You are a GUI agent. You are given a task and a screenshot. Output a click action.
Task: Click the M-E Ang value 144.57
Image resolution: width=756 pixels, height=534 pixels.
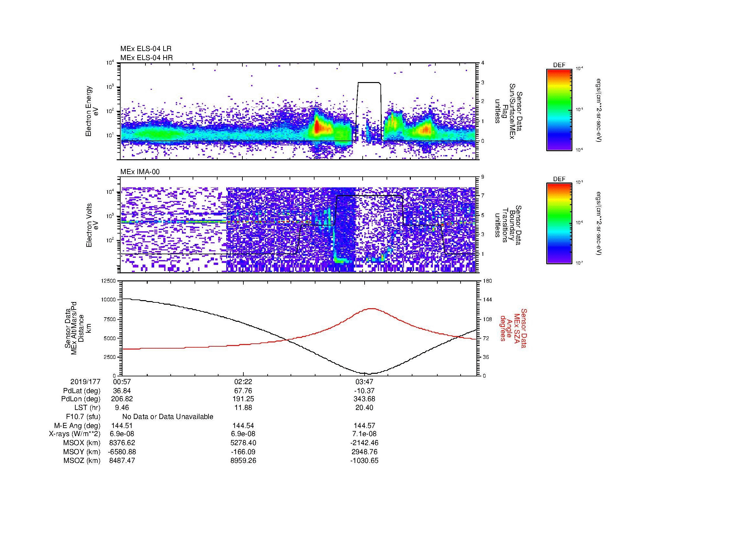[364, 426]
